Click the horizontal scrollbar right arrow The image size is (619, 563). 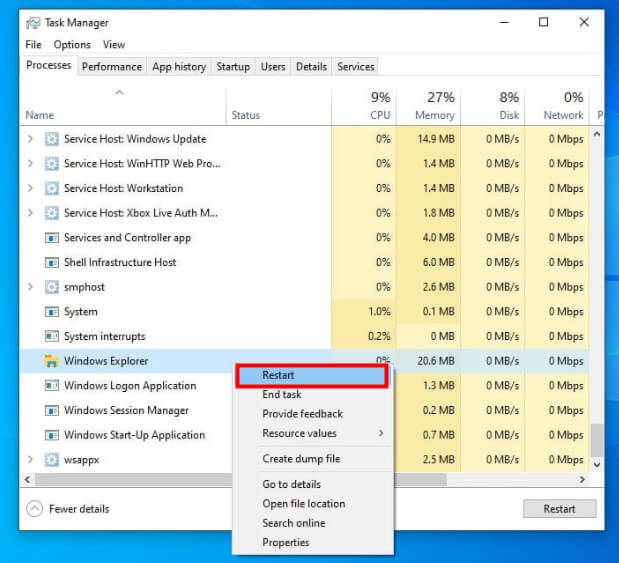click(582, 479)
